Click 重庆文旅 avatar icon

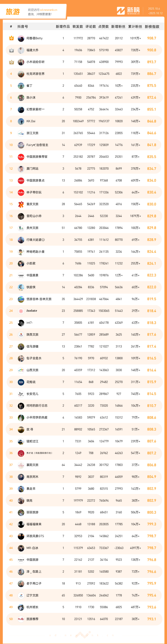click(21, 204)
